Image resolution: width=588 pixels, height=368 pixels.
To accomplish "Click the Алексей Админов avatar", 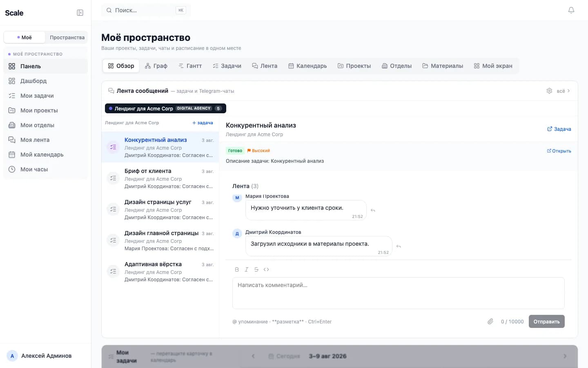I will [12, 356].
